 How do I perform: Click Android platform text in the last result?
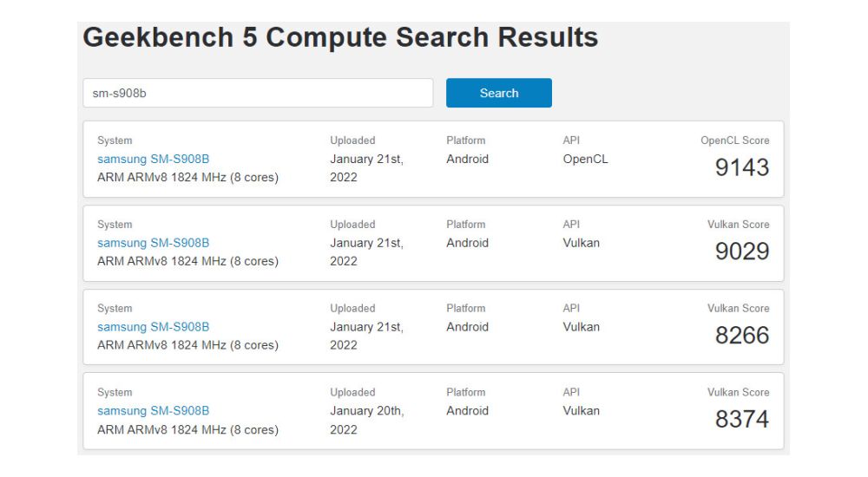tap(467, 411)
